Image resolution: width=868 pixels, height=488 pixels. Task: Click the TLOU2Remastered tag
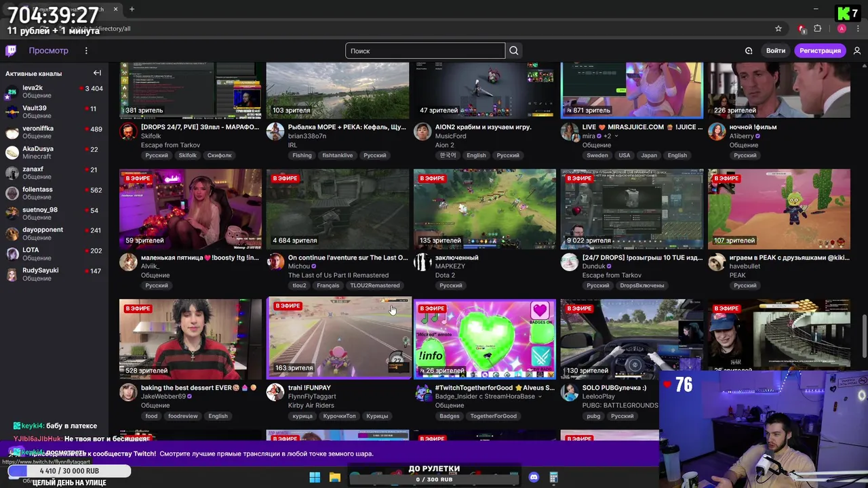coord(375,285)
